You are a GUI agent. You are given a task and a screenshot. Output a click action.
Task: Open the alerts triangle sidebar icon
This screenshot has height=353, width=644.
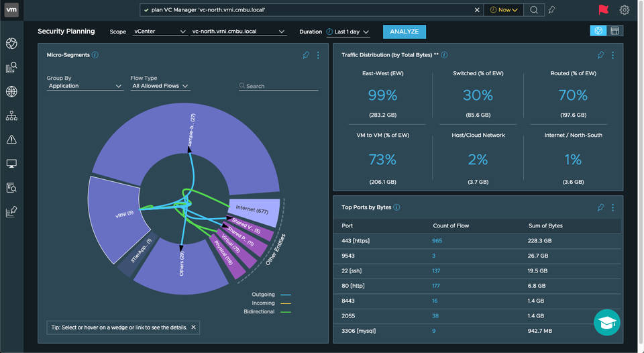click(x=11, y=140)
